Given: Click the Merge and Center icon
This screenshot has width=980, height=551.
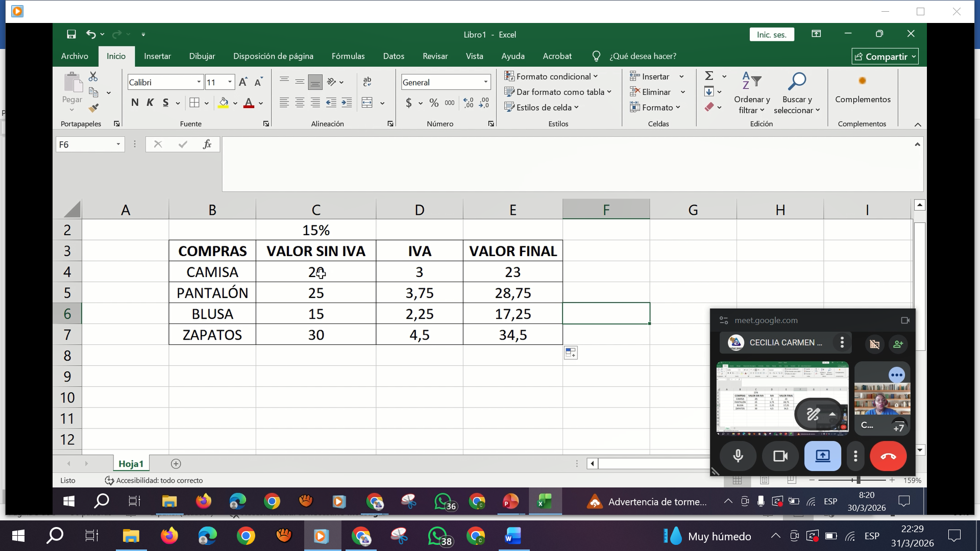Looking at the screenshot, I should coord(367,103).
